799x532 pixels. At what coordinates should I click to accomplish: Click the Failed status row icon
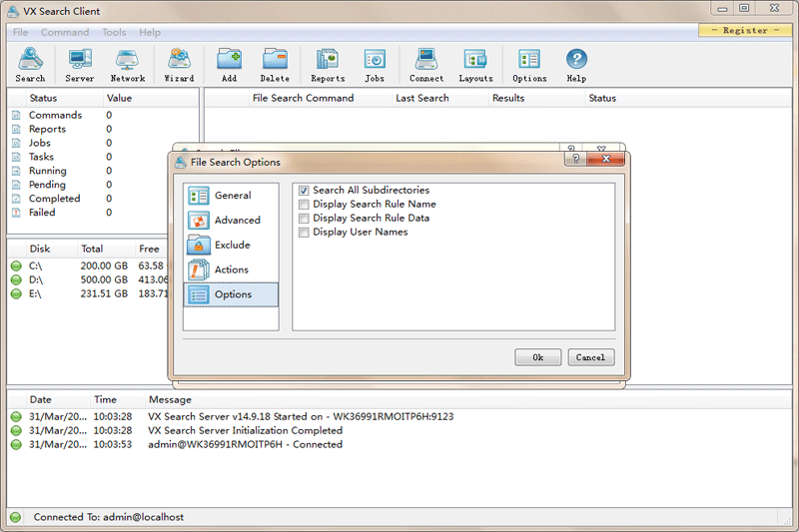point(16,213)
